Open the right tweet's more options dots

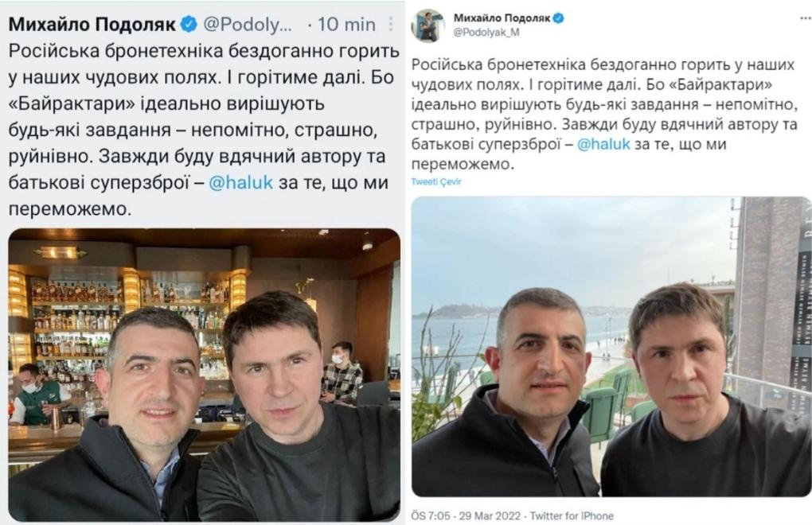click(805, 17)
